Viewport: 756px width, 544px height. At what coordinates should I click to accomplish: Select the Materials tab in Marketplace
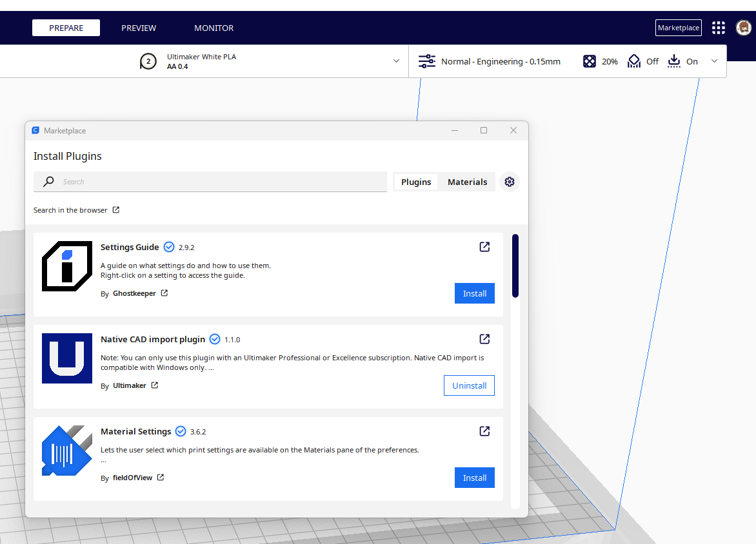tap(467, 182)
